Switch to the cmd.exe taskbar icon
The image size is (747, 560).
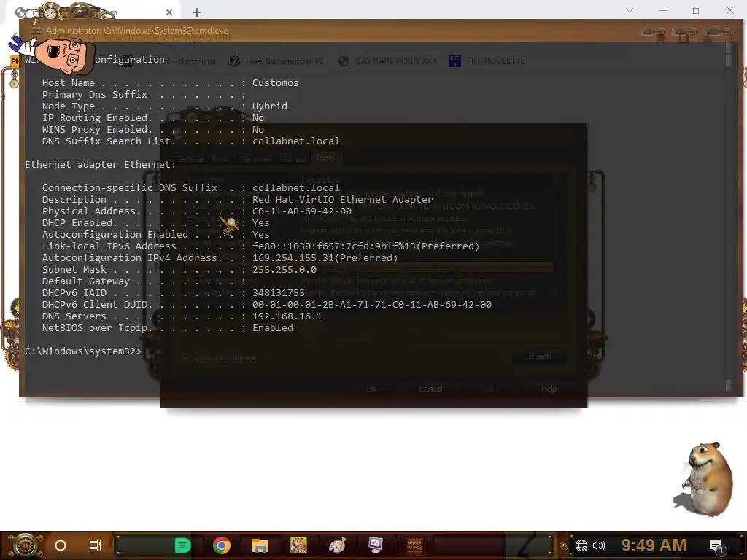[x=414, y=545]
